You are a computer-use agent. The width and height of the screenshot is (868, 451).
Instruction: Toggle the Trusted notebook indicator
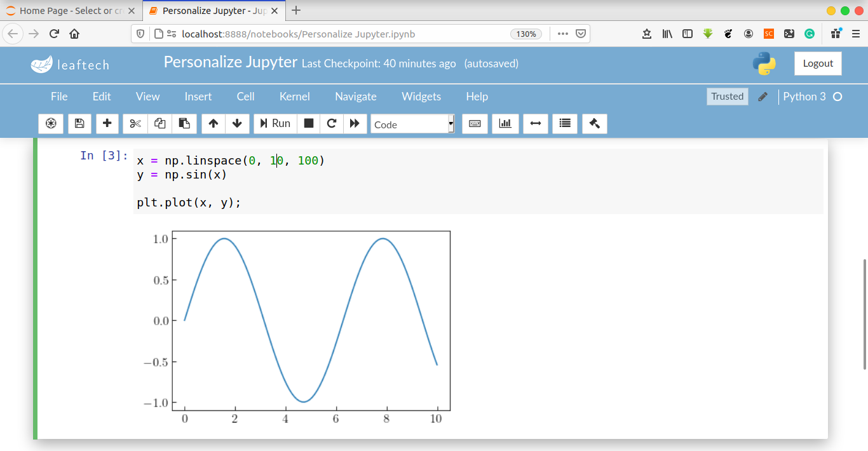coord(727,97)
